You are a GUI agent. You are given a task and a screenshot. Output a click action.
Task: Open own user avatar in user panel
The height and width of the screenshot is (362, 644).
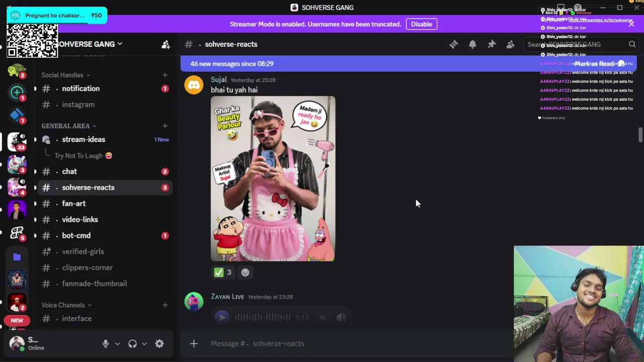coord(17,343)
